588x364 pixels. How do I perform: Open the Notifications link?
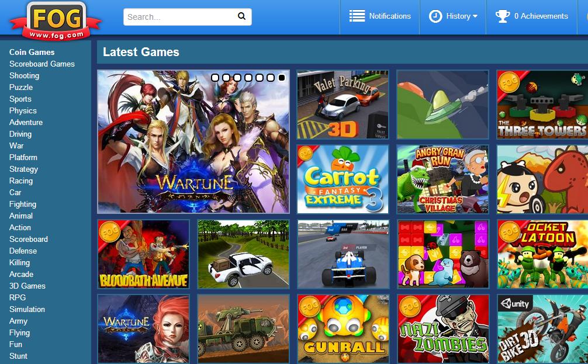coord(390,16)
